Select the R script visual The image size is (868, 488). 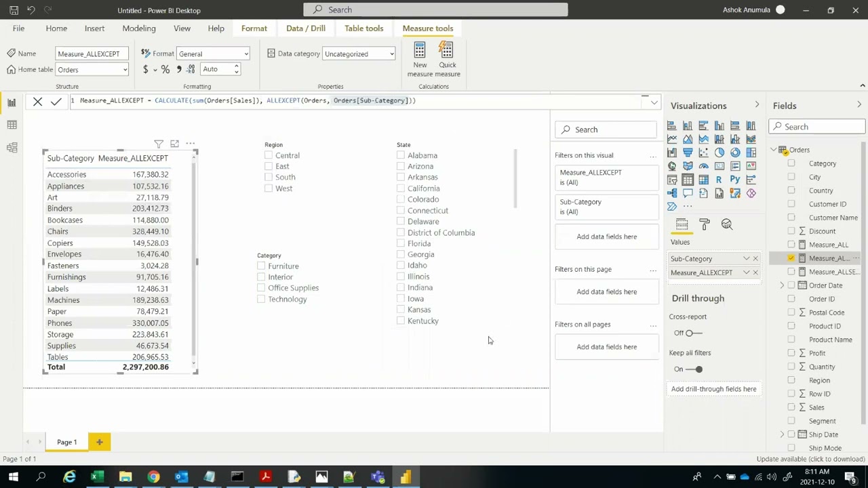coord(719,180)
